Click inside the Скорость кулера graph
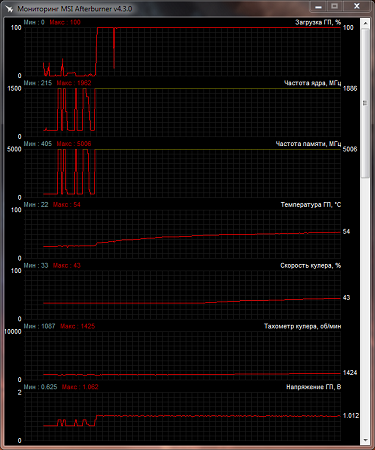This screenshot has height=450, width=375. 183,295
